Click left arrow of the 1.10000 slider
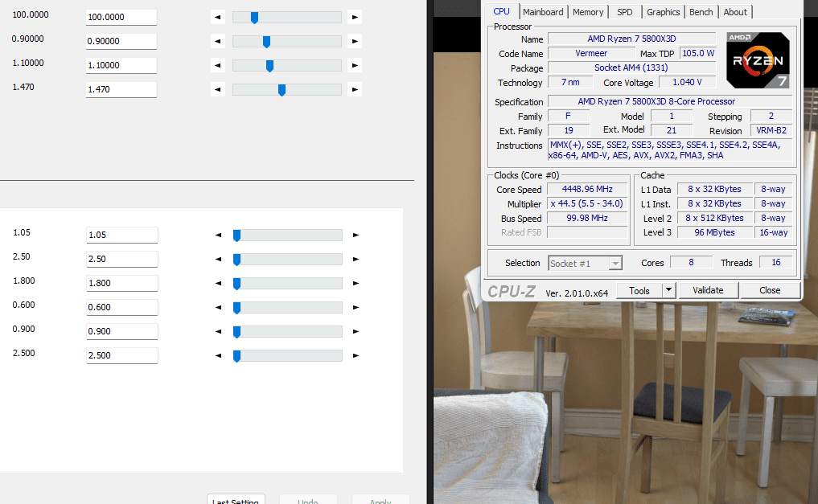 tap(217, 65)
